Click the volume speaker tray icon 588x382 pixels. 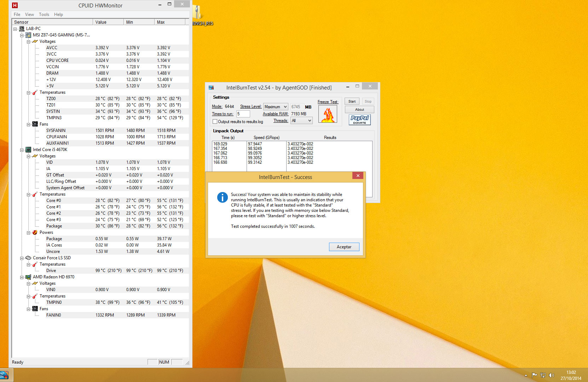tap(551, 375)
